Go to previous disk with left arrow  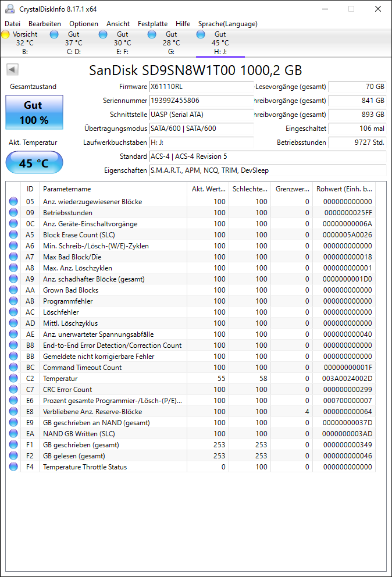click(13, 70)
